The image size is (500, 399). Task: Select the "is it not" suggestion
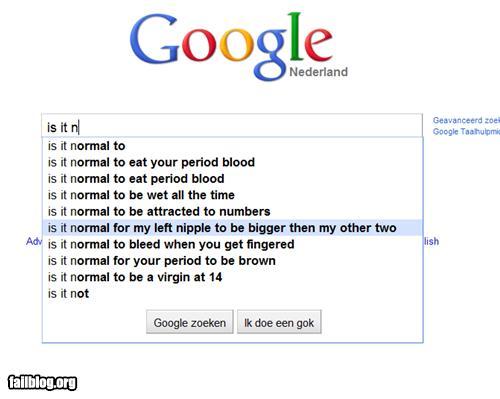[x=232, y=293]
